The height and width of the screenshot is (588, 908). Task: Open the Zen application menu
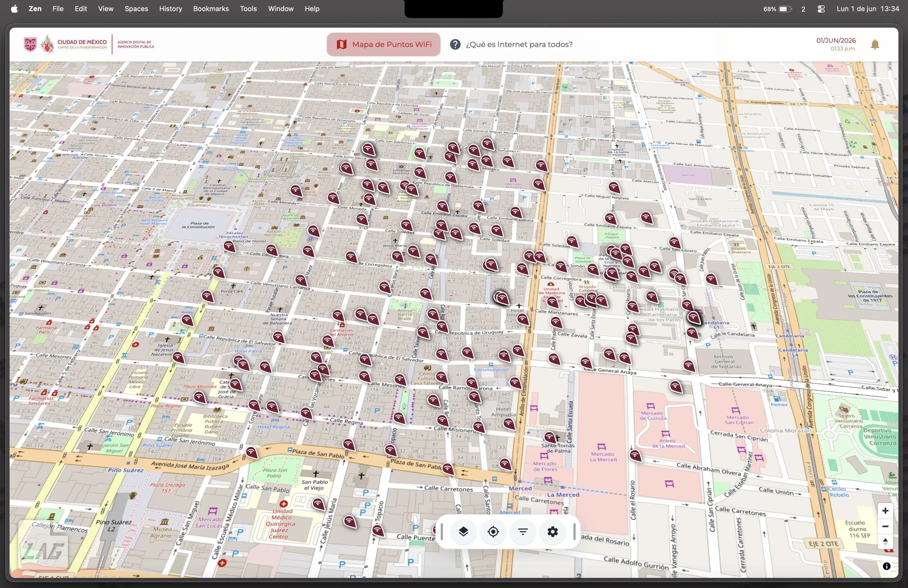click(x=35, y=9)
